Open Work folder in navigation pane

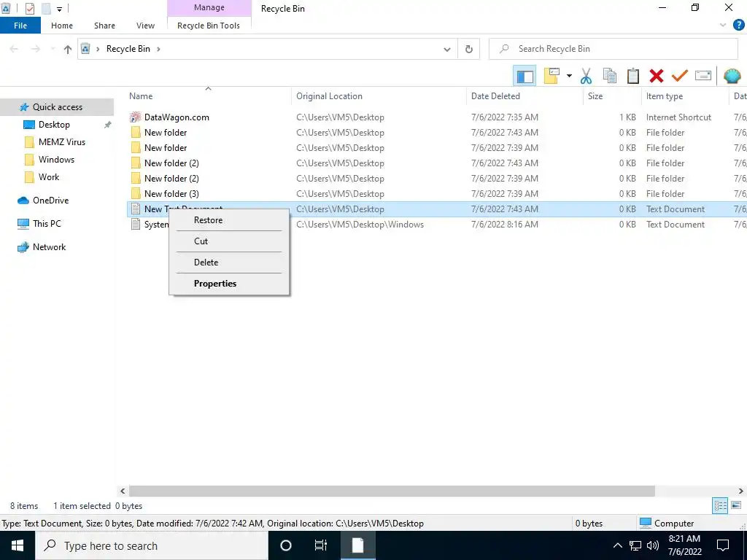click(x=49, y=177)
